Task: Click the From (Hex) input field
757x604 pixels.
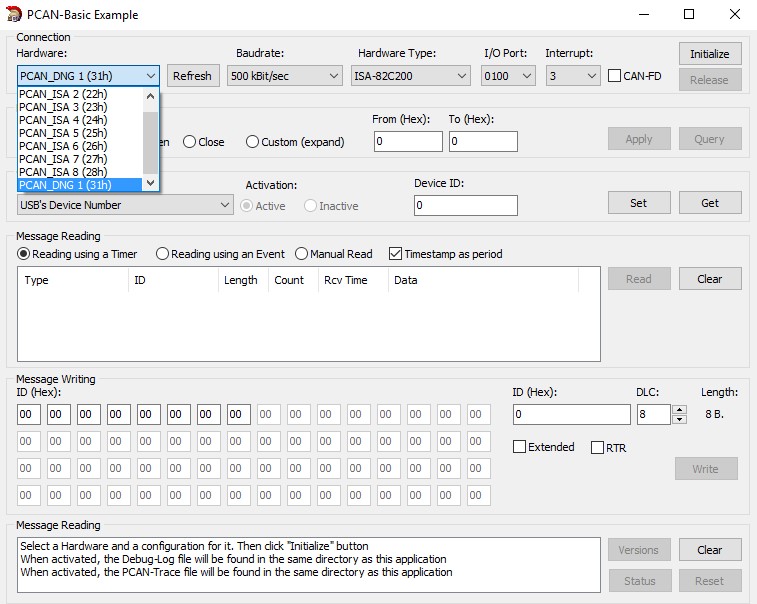Action: pos(408,141)
